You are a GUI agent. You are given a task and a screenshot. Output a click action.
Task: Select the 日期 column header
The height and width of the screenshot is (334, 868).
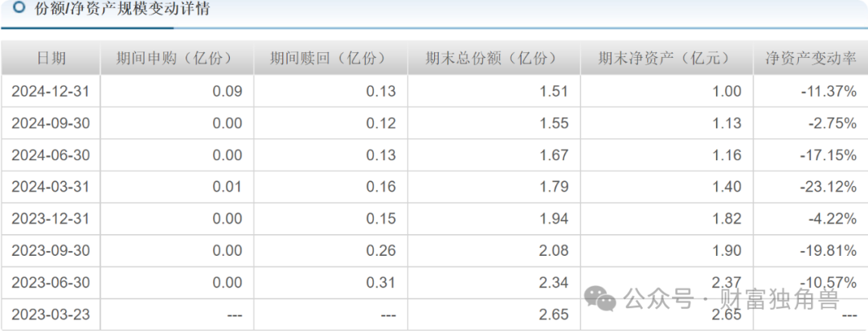point(51,58)
